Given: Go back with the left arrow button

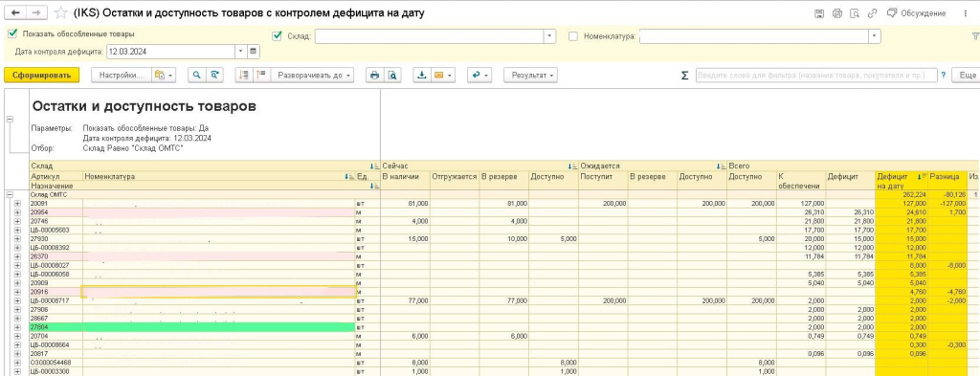Looking at the screenshot, I should click(x=15, y=12).
